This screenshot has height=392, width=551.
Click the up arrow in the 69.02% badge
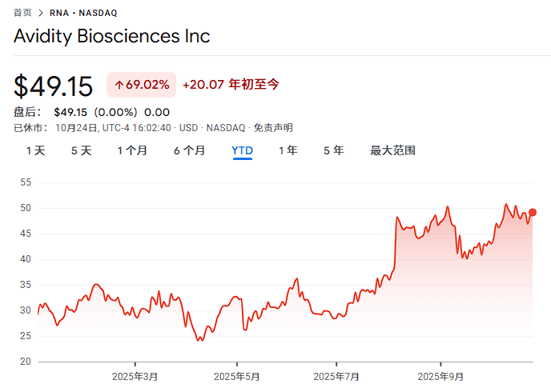tap(119, 85)
